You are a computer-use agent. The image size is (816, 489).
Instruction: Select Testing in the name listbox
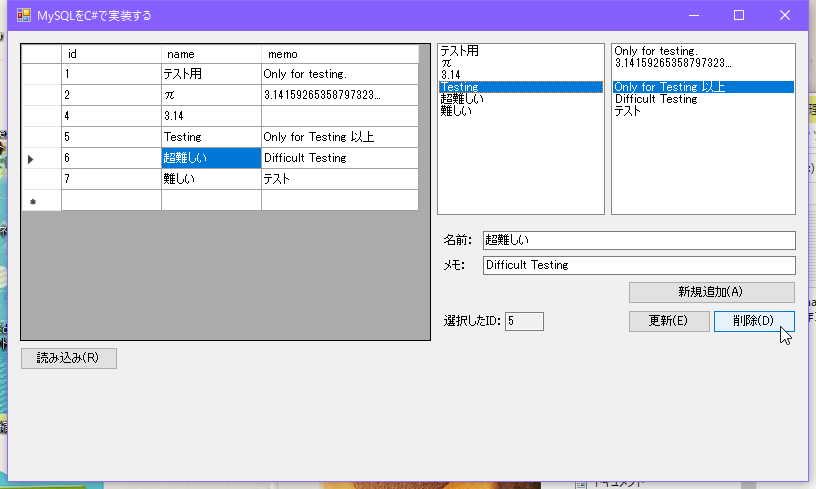click(520, 87)
